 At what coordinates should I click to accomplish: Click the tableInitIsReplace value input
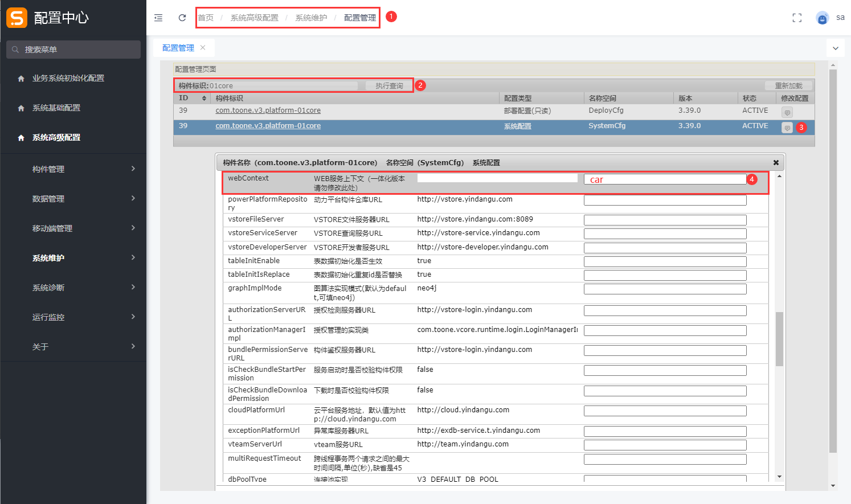click(x=665, y=275)
